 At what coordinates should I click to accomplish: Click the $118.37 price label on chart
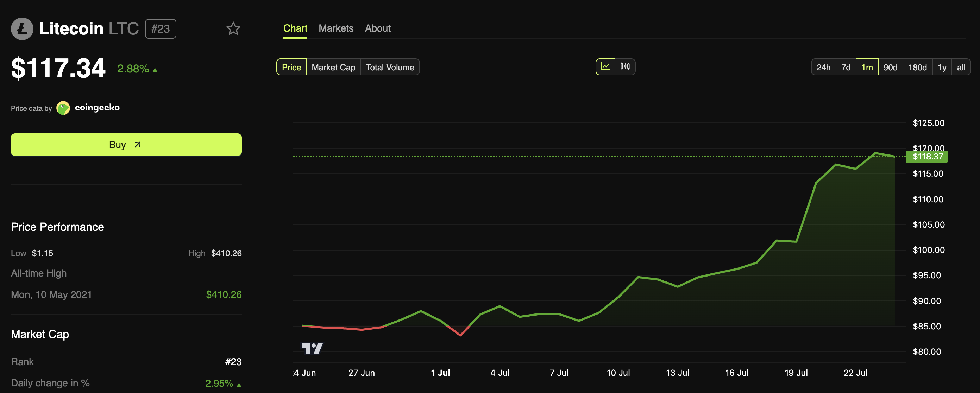pos(927,157)
